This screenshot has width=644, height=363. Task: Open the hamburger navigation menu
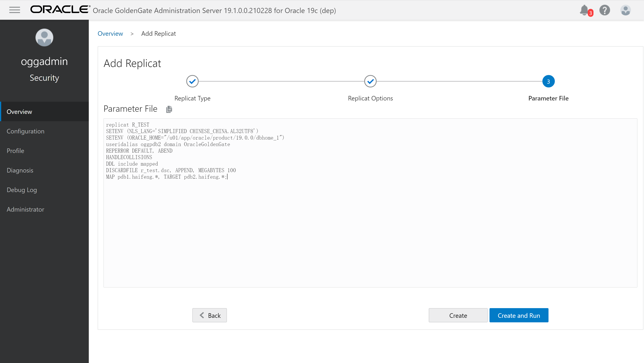14,10
